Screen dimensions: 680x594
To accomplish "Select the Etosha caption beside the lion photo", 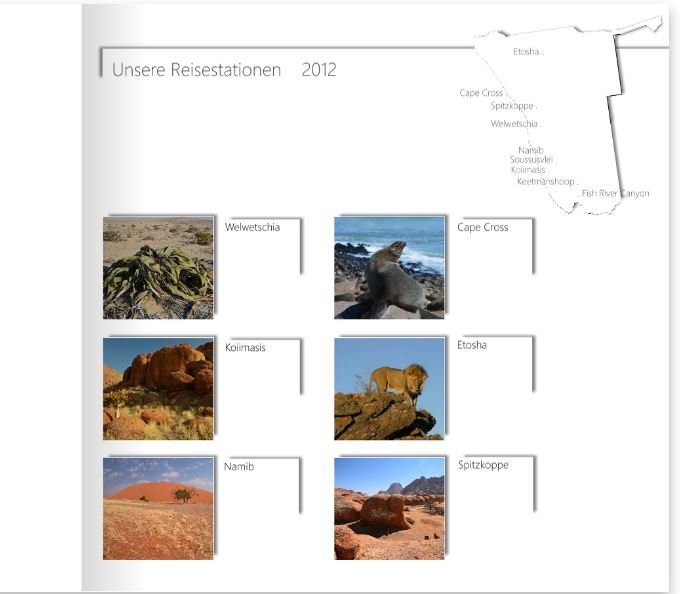I will (472, 345).
